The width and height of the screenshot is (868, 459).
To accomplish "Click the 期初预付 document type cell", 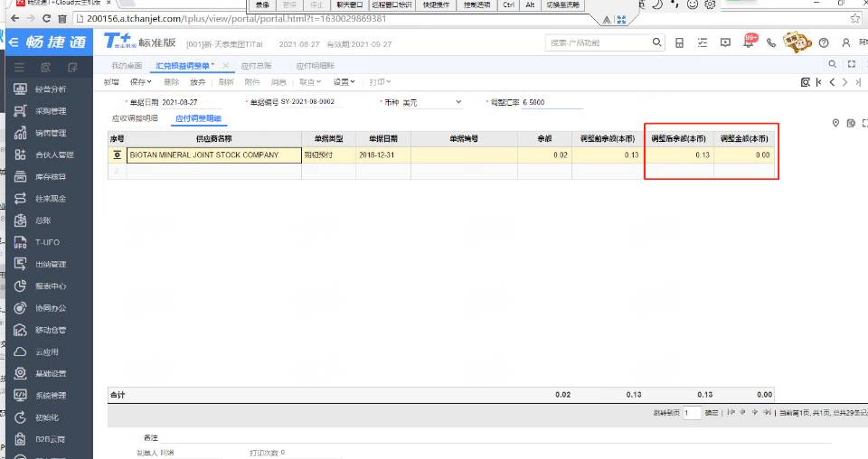I will click(329, 155).
